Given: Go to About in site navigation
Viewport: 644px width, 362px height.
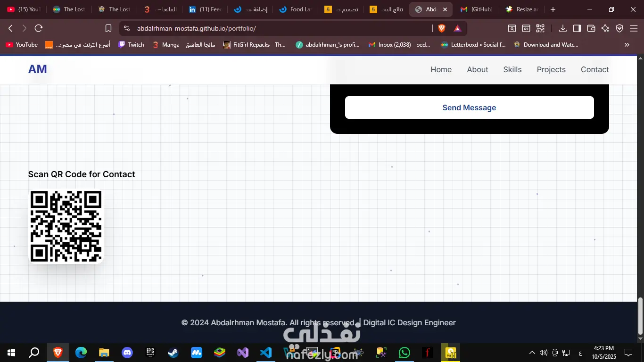Looking at the screenshot, I should (477, 69).
